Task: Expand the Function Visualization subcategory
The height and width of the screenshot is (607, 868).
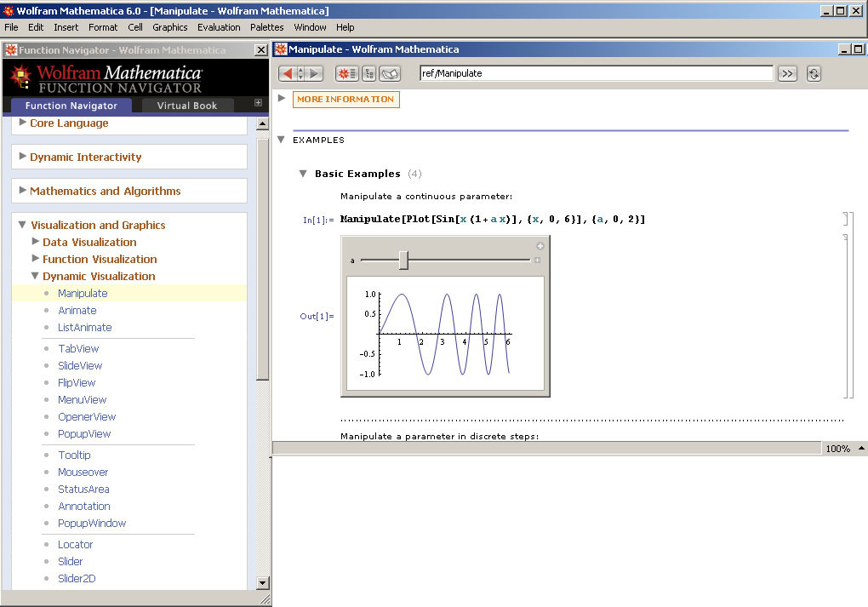Action: 36,258
